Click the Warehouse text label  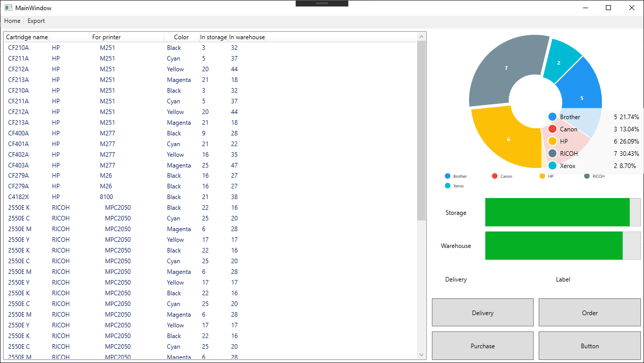point(456,246)
